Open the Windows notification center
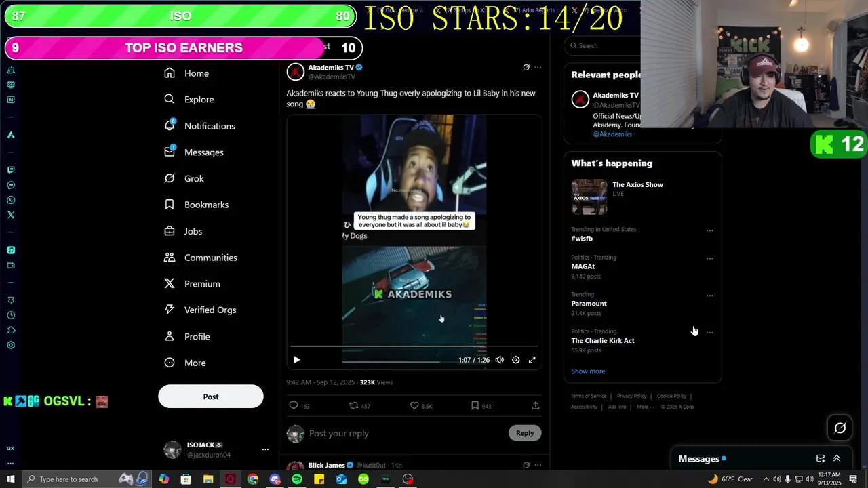Viewport: 868px width, 488px height. tap(853, 479)
